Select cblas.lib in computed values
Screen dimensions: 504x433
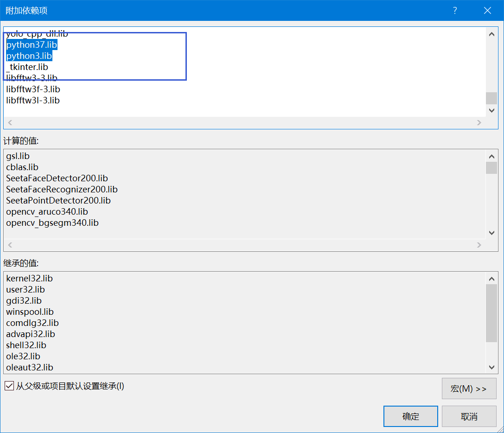[x=22, y=167]
